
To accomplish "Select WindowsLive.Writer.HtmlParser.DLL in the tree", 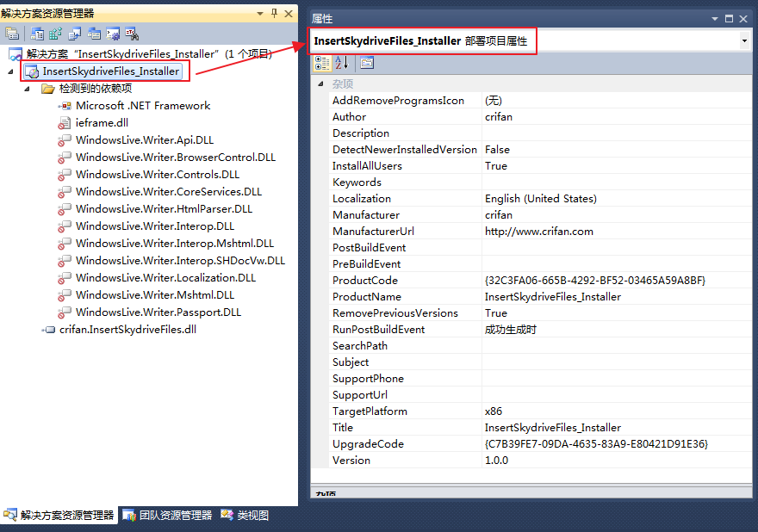I will (164, 209).
